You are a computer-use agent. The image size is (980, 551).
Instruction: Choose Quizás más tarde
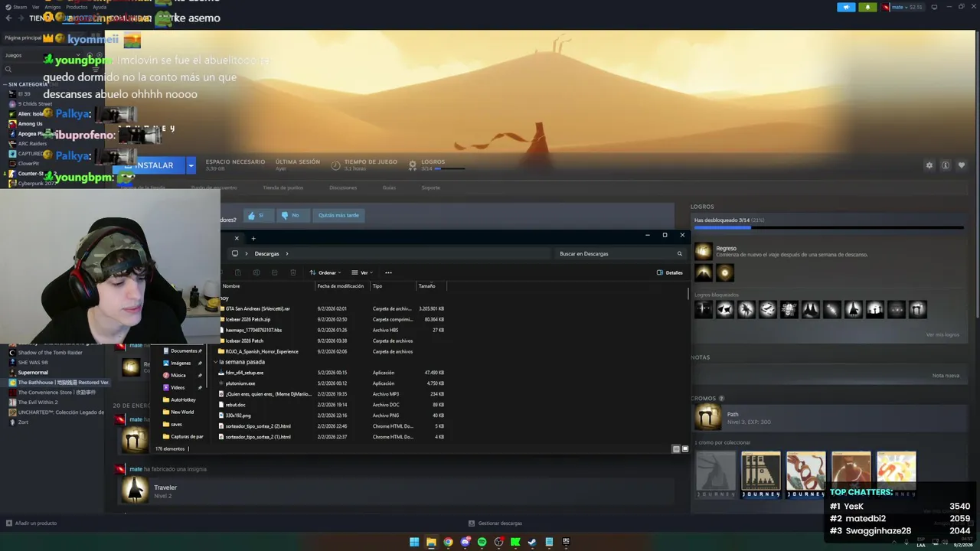point(338,215)
